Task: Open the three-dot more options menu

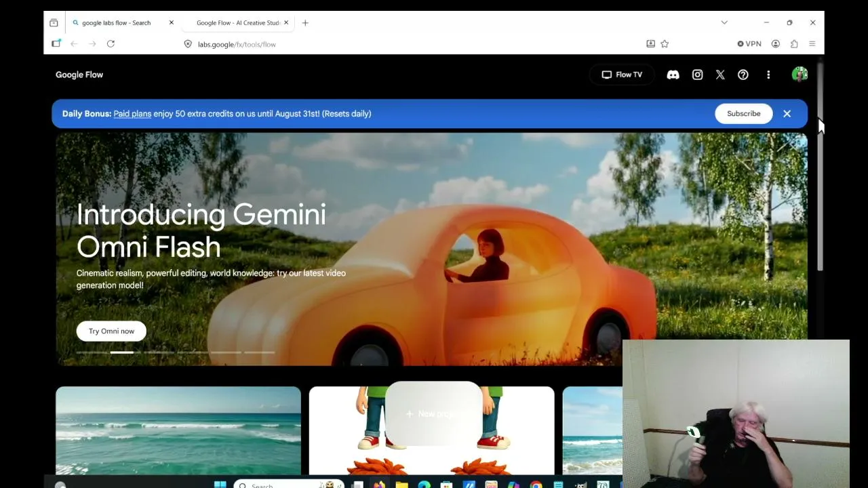Action: point(768,75)
